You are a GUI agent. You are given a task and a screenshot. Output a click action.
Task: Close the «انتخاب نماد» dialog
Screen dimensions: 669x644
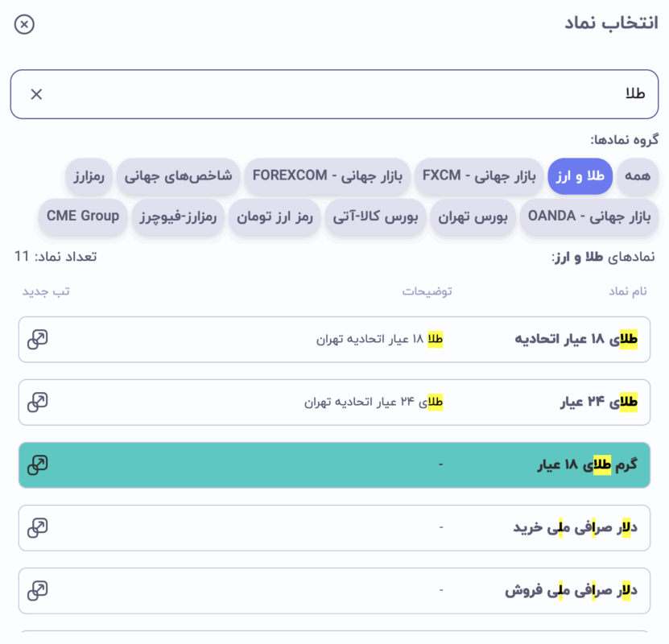pyautogui.click(x=24, y=24)
